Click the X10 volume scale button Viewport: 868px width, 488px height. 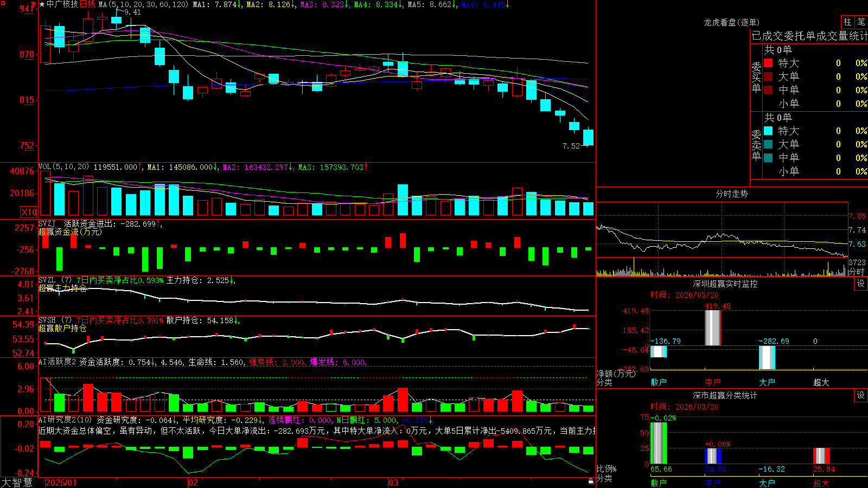pyautogui.click(x=29, y=212)
